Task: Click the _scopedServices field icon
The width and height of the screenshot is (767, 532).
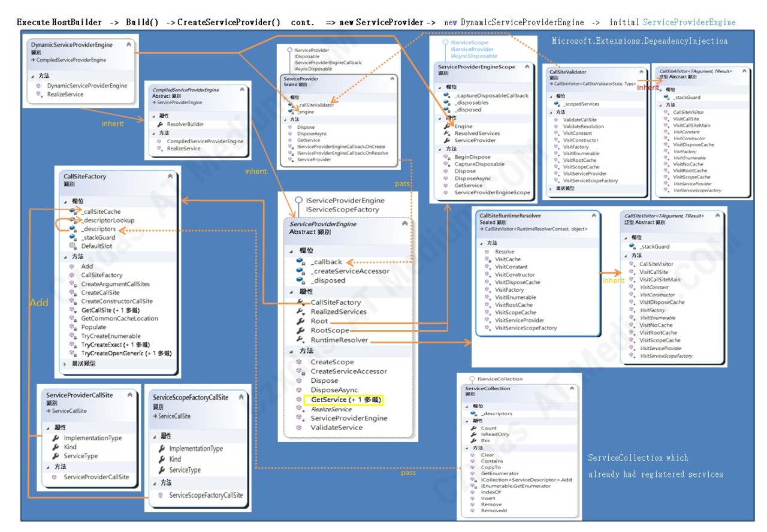Action: [557, 104]
